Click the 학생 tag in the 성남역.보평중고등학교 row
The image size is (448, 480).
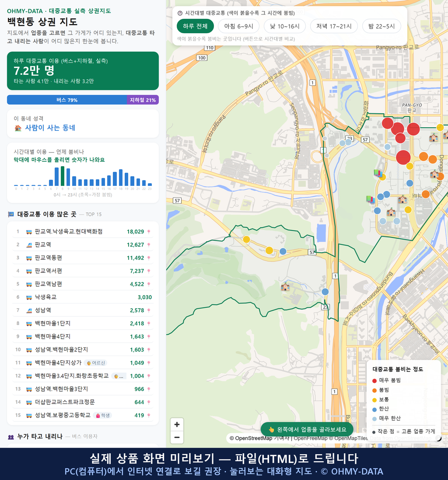click(103, 415)
